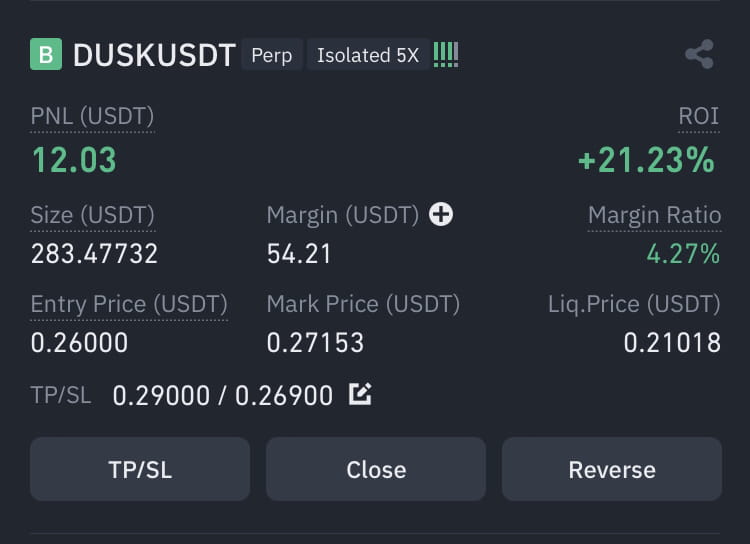Tap the Perp contract tag

pos(272,55)
